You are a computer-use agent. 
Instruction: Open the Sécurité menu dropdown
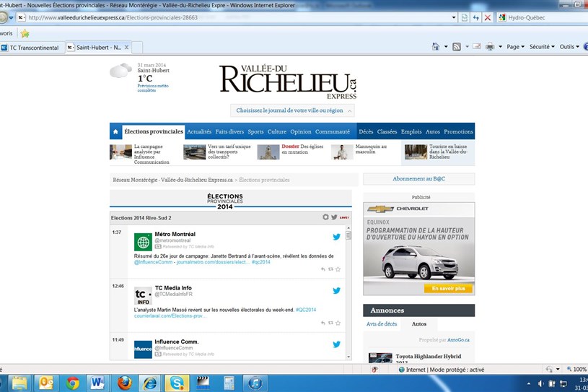tap(542, 47)
